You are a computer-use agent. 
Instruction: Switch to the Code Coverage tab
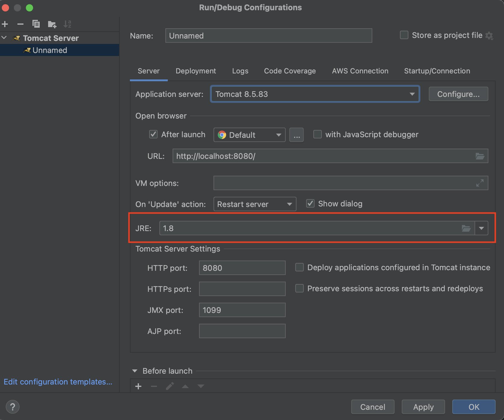tap(290, 71)
